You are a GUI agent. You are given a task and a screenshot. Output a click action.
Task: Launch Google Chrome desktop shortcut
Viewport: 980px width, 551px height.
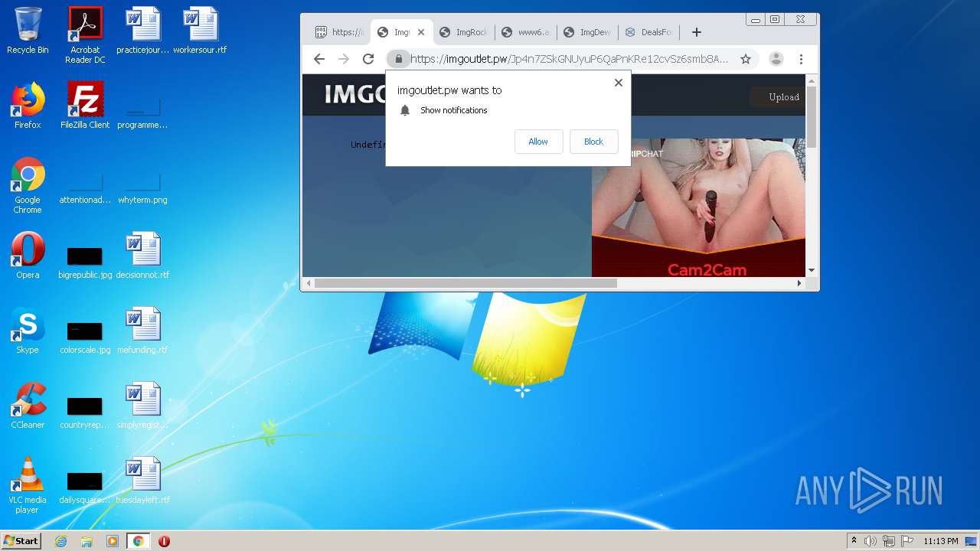coord(28,185)
